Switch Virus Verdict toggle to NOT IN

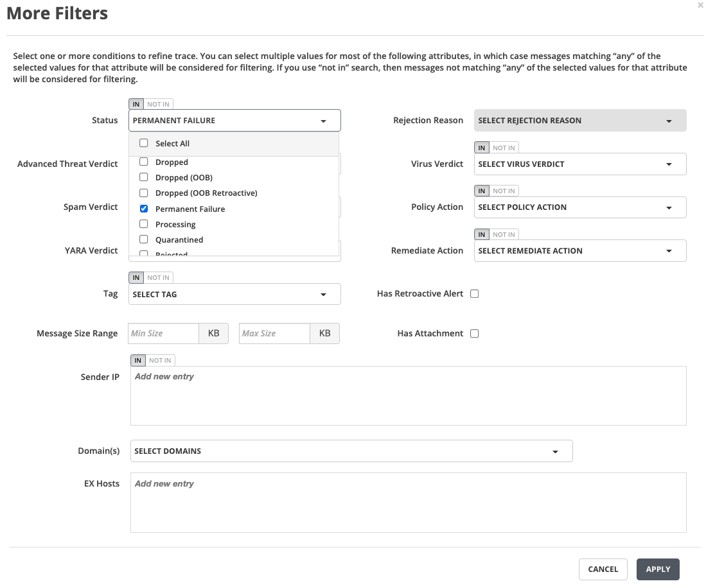tap(504, 148)
